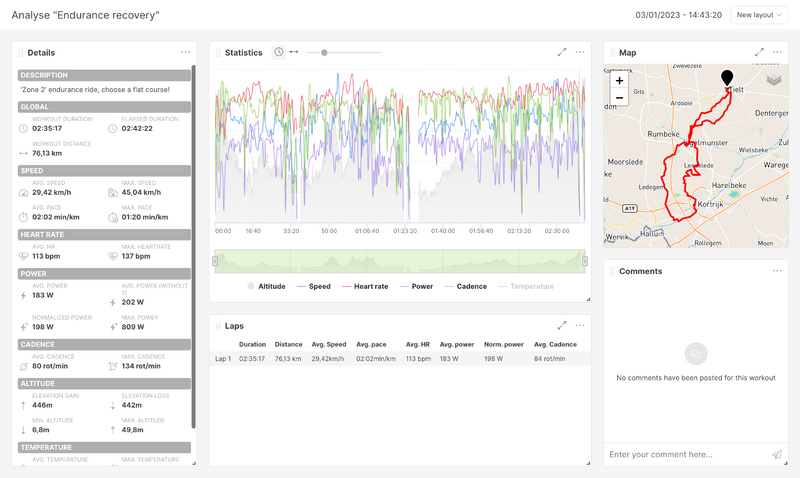800x478 pixels.
Task: Open the Statistics panel three-dot menu
Action: (x=580, y=52)
